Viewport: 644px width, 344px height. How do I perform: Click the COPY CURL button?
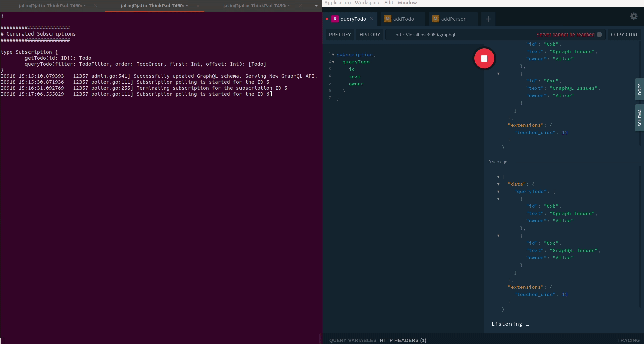pos(625,35)
